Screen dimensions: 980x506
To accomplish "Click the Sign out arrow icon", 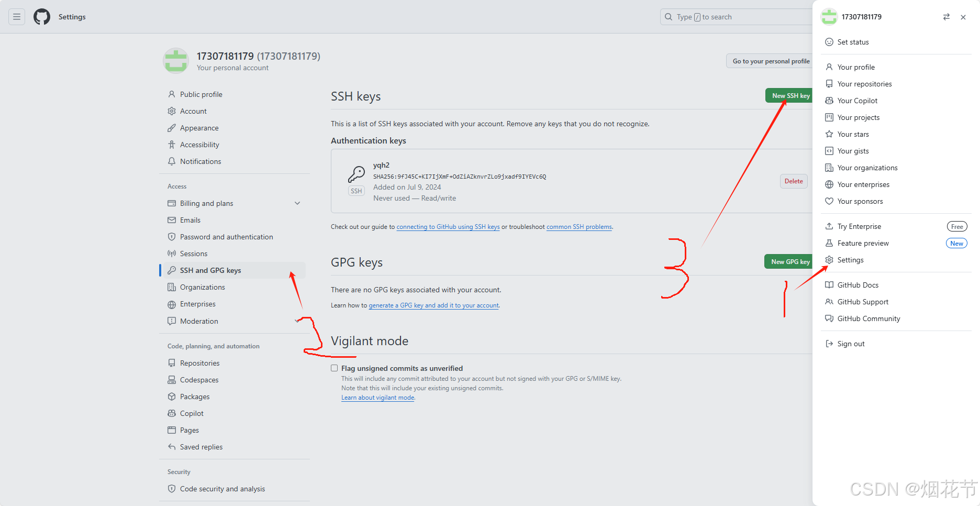I will (x=829, y=344).
